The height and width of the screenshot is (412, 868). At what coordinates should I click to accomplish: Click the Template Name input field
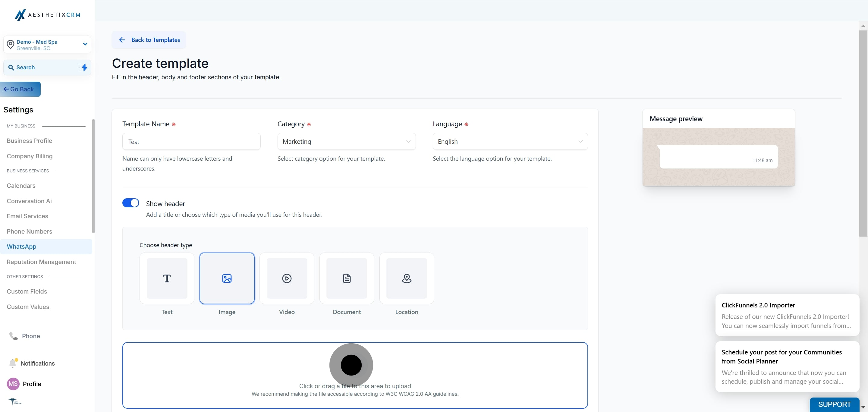[x=191, y=141]
